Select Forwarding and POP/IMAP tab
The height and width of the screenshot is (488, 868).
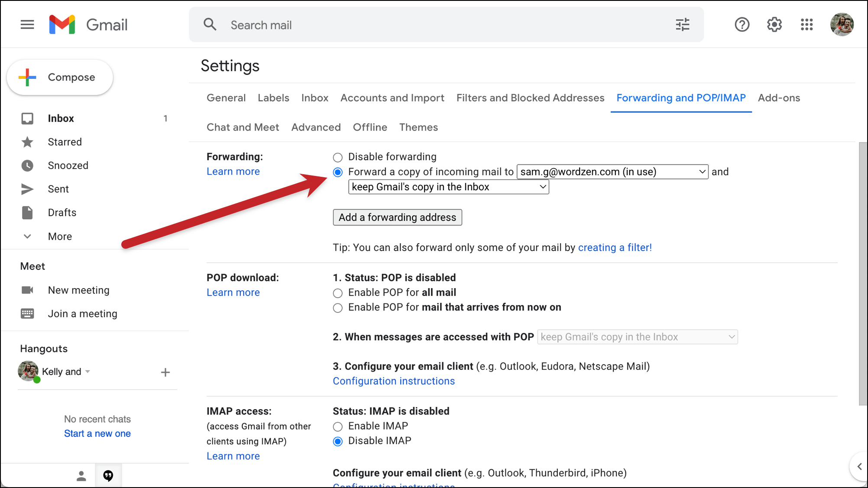click(681, 98)
